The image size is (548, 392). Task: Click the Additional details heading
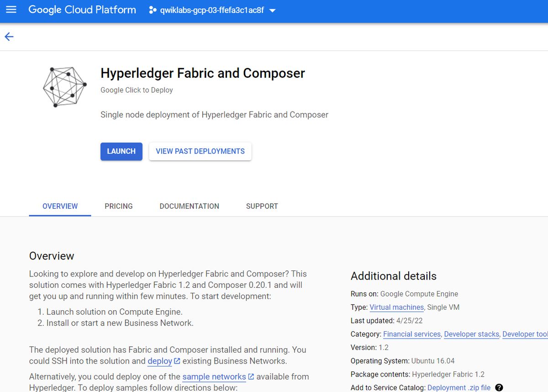(x=394, y=276)
